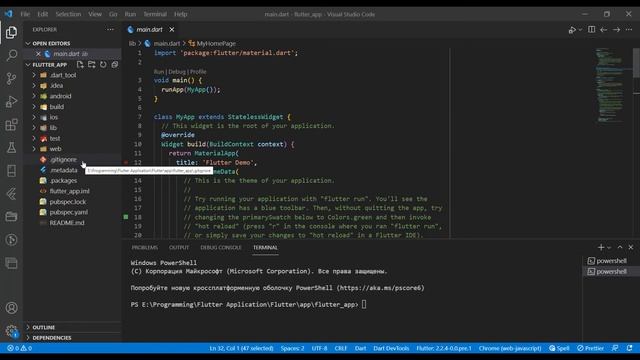
Task: Close the terminal panel
Action: (x=631, y=247)
